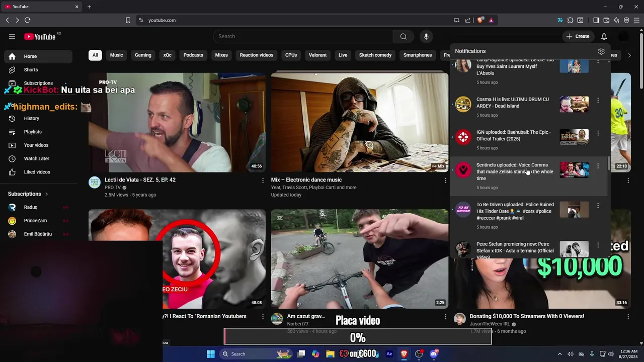
Task: Open Brave Shields lion icon in the address bar
Action: [480, 20]
